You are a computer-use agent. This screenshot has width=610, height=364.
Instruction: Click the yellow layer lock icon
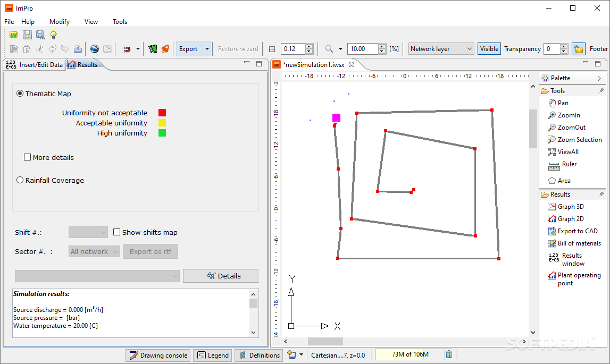pos(579,49)
